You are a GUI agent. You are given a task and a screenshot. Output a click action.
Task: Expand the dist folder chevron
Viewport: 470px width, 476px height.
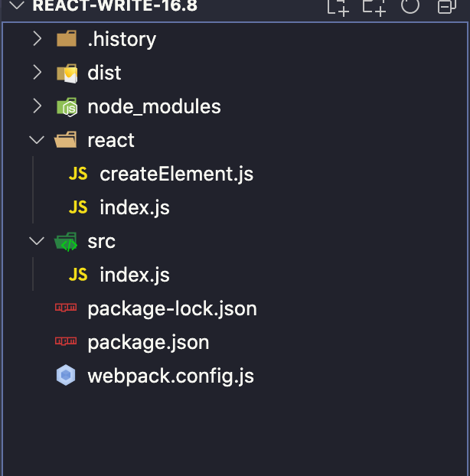(37, 73)
